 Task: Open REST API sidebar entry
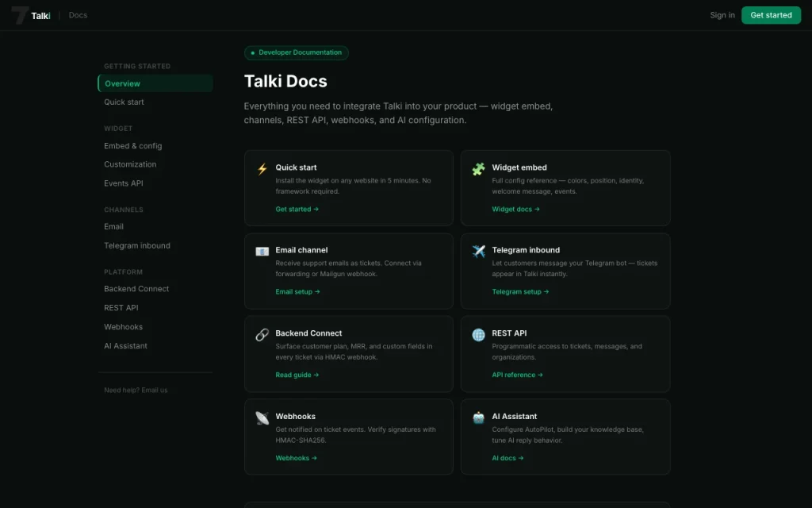click(x=121, y=308)
